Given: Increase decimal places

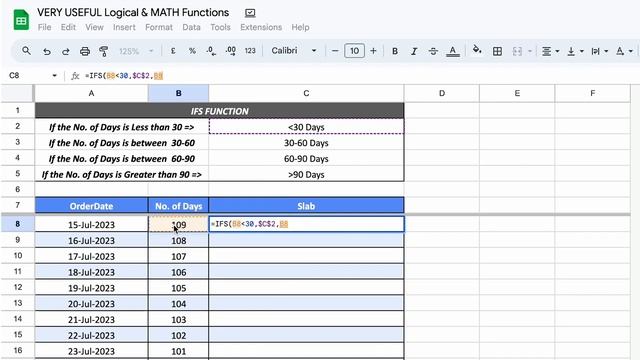Looking at the screenshot, I should (231, 51).
